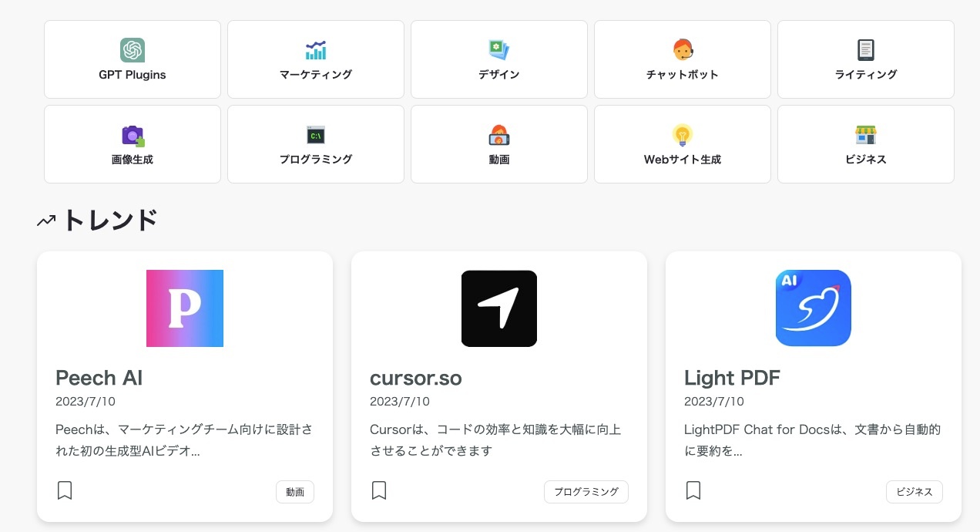Image resolution: width=980 pixels, height=532 pixels.
Task: Click the writing notepad icon
Action: click(x=866, y=50)
